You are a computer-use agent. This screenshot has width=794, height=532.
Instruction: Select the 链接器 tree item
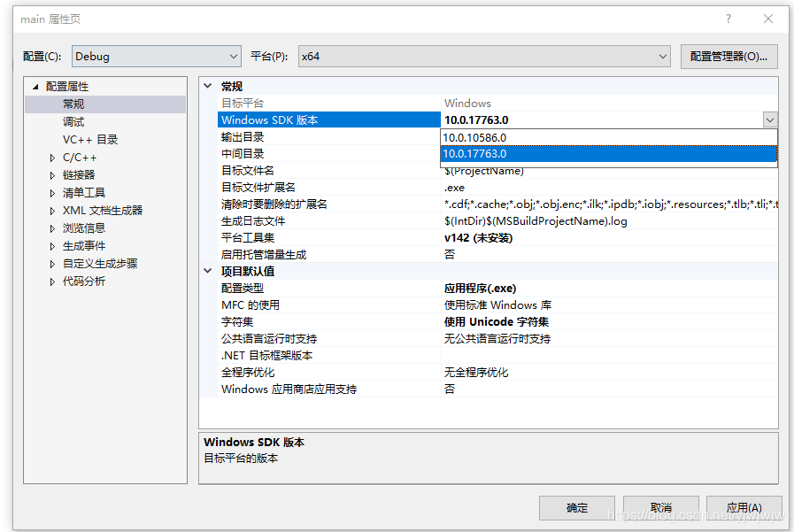coord(79,175)
